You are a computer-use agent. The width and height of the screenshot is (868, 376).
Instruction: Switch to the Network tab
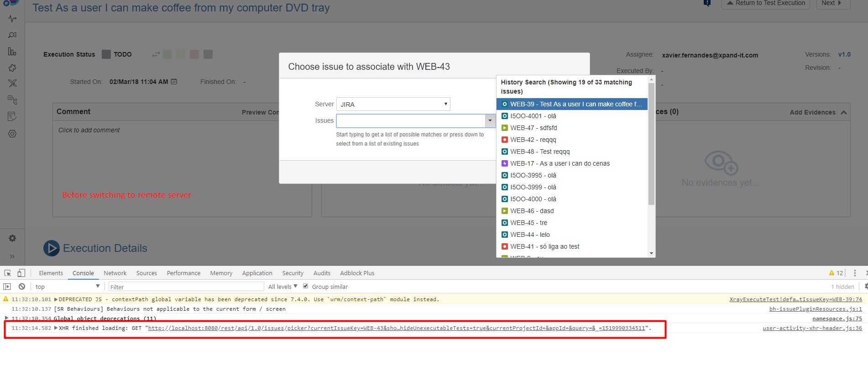click(x=115, y=273)
